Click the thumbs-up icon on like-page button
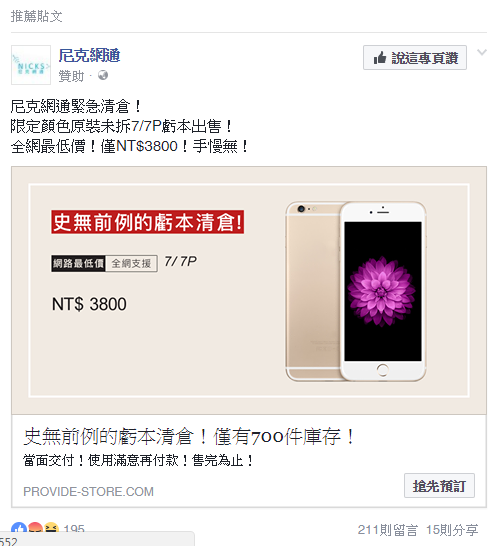Viewport: 497px width, 546px height. click(x=380, y=58)
